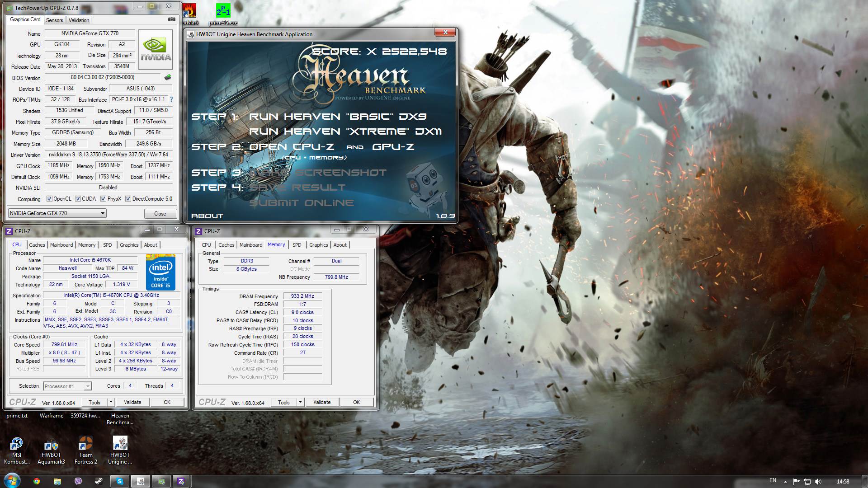Open Warframe desktop shortcut label

click(52, 416)
